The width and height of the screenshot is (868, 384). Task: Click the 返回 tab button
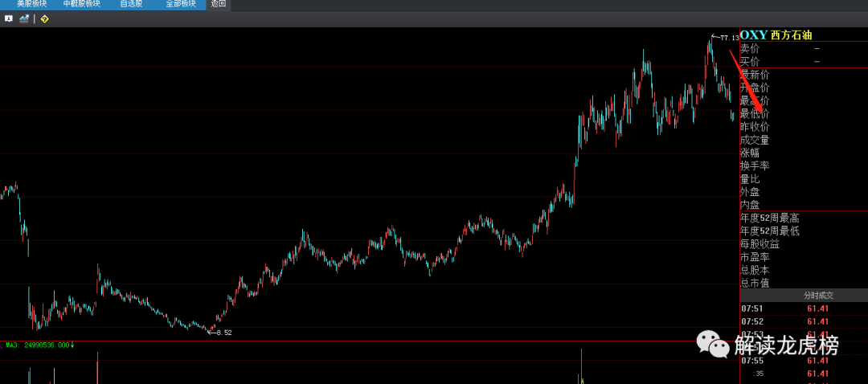click(219, 5)
